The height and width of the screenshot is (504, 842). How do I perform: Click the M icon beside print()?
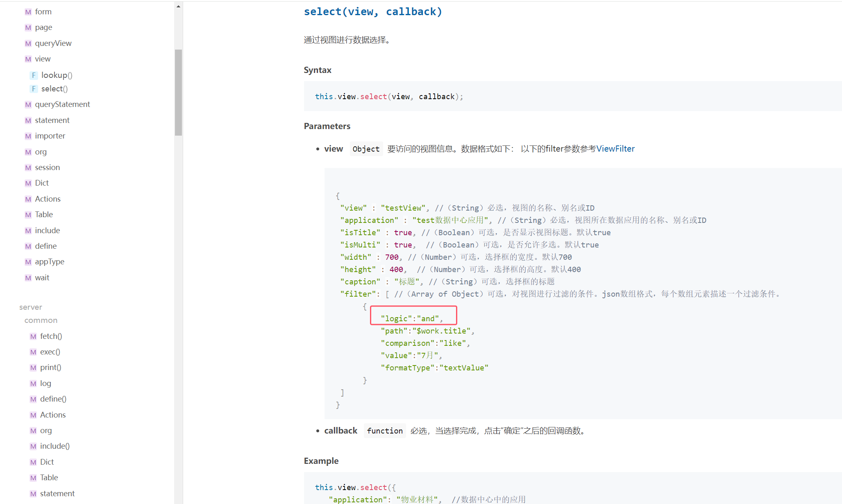pyautogui.click(x=33, y=368)
